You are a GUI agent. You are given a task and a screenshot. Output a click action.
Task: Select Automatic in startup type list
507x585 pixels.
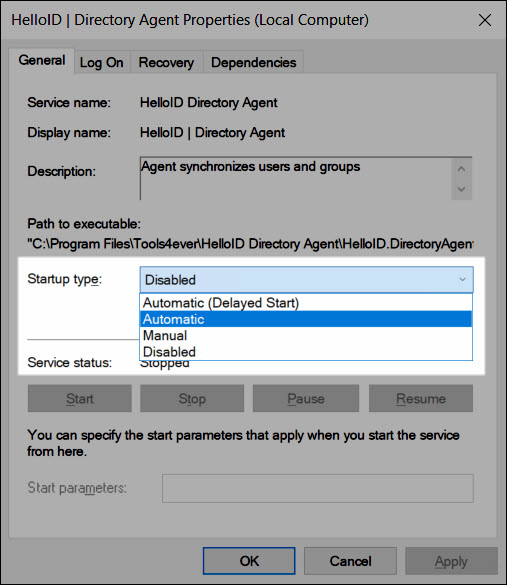pos(306,319)
